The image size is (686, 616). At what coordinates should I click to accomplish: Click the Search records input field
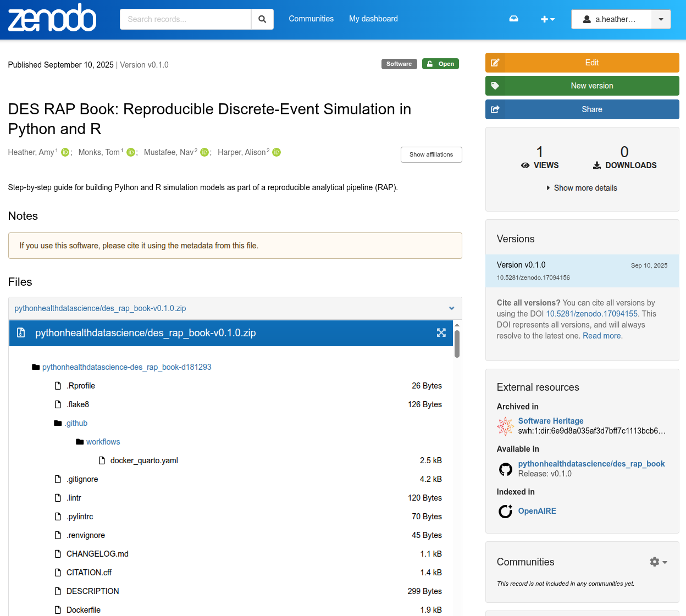(x=185, y=19)
